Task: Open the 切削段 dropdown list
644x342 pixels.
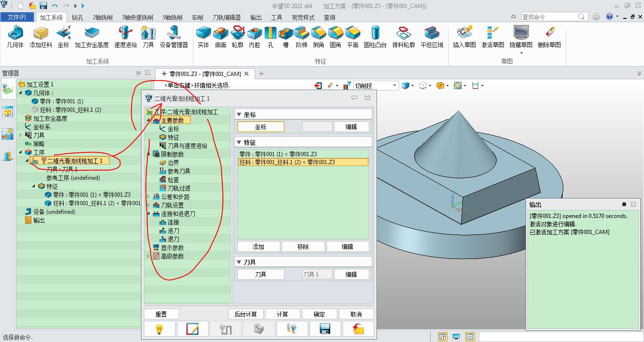Action: click(395, 85)
